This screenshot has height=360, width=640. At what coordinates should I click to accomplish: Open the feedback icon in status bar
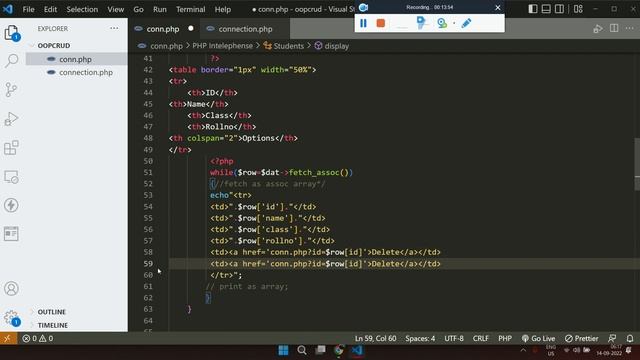[612, 338]
